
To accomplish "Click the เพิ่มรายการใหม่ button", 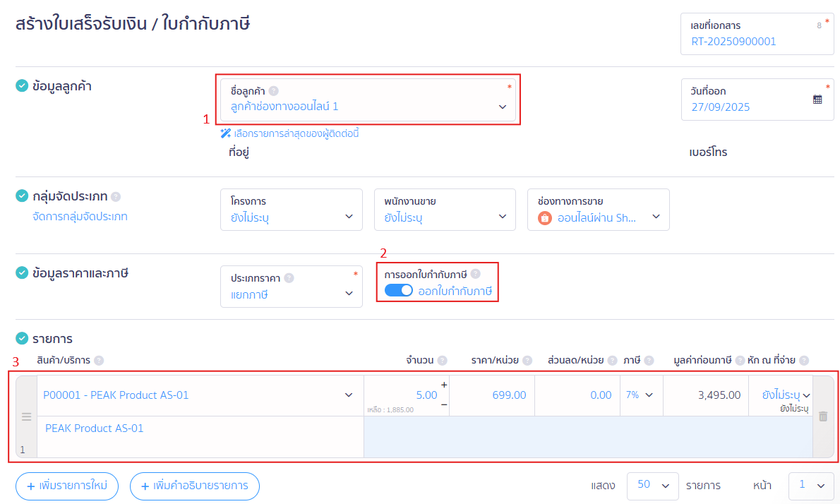I will pos(67,486).
